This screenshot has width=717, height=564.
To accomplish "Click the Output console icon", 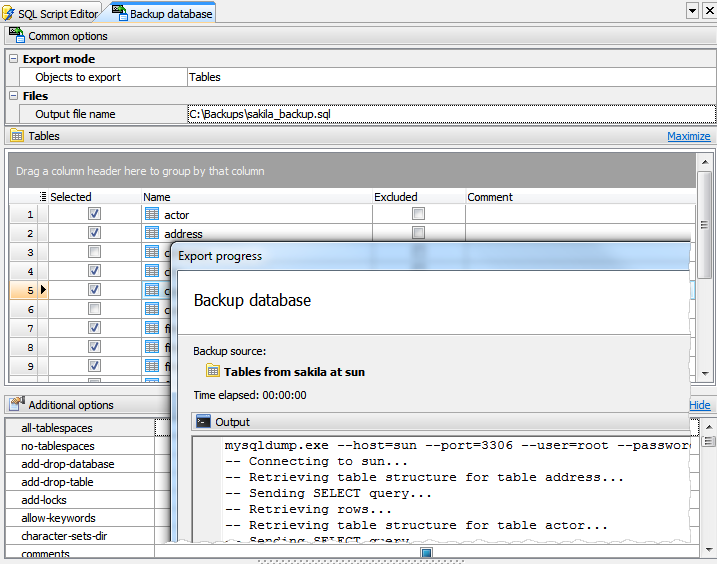I will [x=203, y=422].
